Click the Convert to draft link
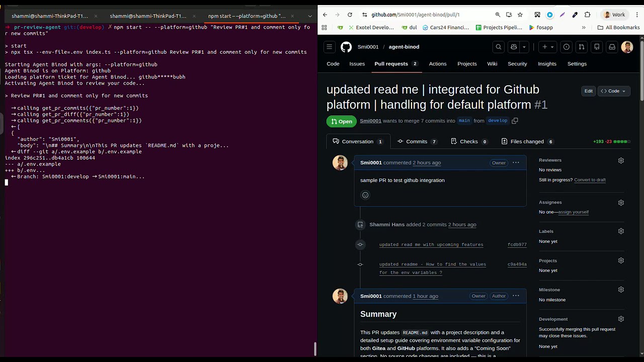644x362 pixels. [x=590, y=180]
